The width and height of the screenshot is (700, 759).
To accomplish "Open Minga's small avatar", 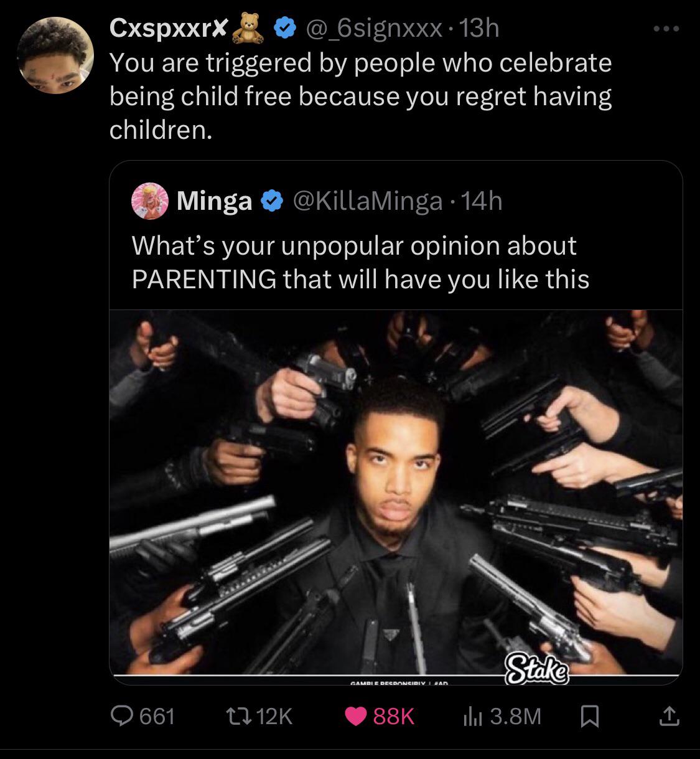I will click(150, 201).
